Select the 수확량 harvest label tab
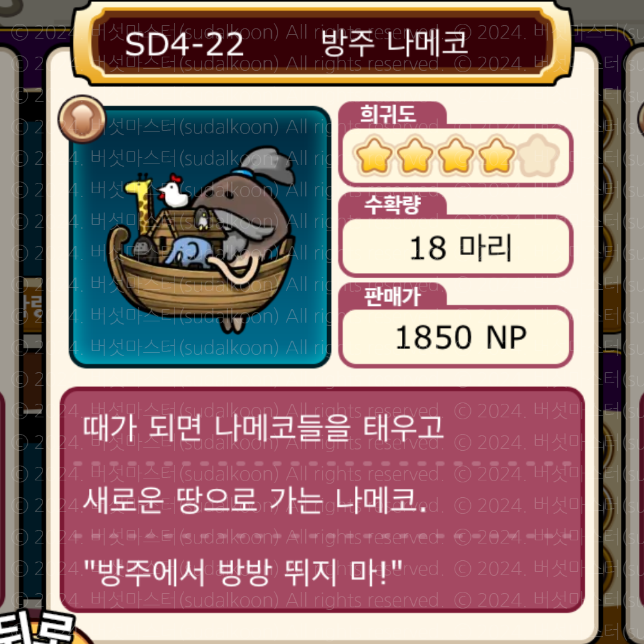This screenshot has width=644, height=644. click(x=392, y=204)
